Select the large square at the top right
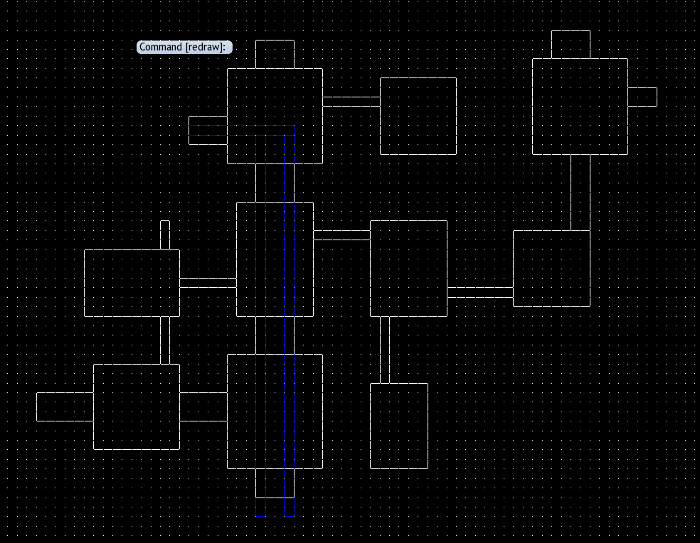700x543 pixels. 579,106
